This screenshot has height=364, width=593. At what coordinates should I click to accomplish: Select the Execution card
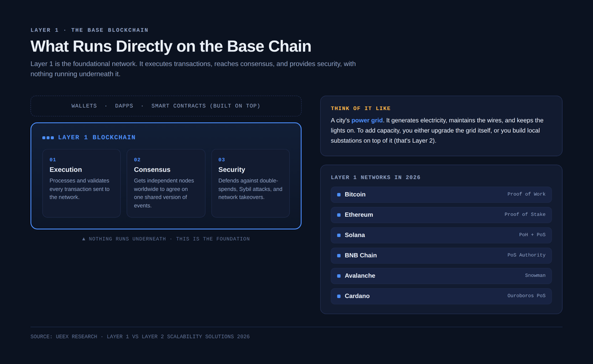click(x=81, y=183)
